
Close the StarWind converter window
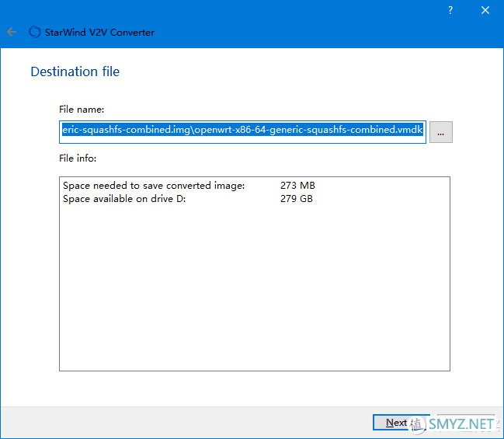click(485, 10)
